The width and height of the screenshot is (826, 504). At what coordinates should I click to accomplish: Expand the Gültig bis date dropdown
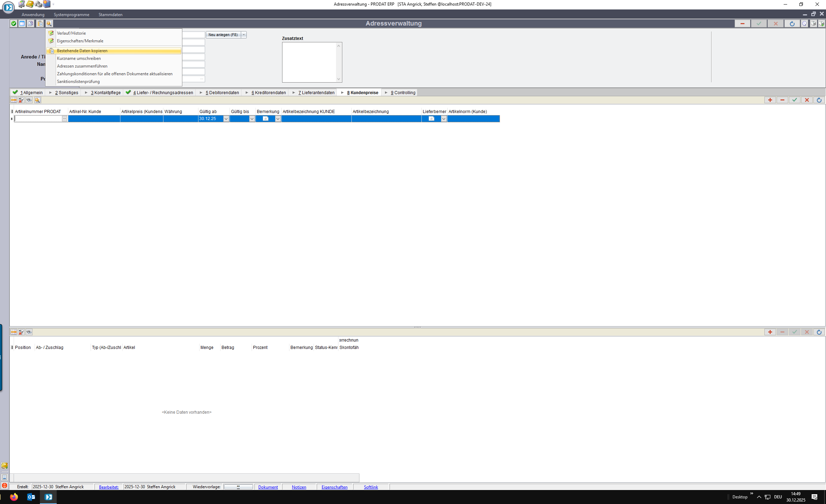pos(252,119)
